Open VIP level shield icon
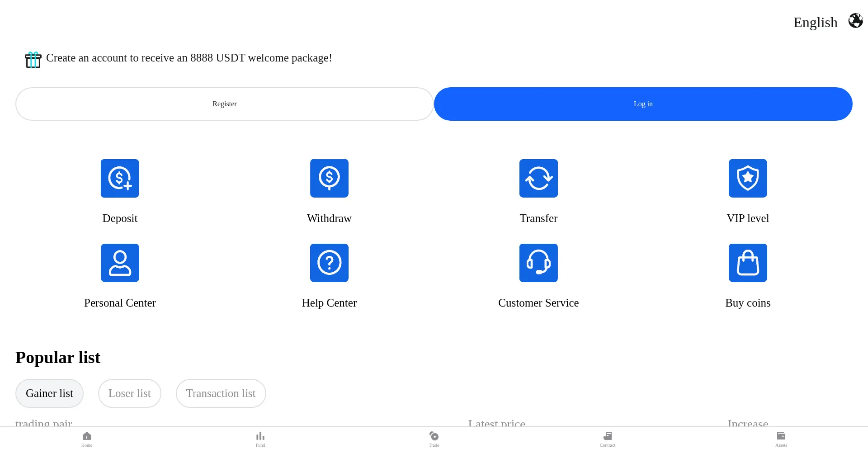The height and width of the screenshot is (449, 868). point(748,178)
